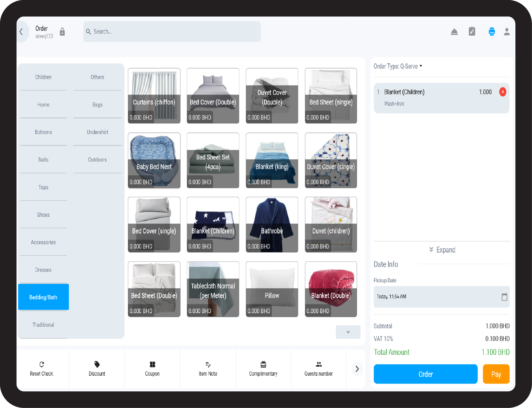Click the service bell icon

coord(454,32)
